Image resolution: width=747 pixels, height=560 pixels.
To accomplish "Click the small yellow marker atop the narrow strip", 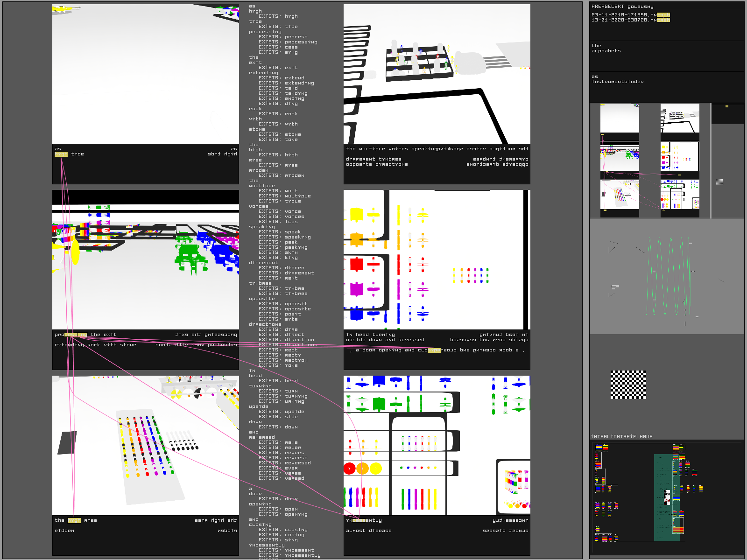I will [x=726, y=106].
